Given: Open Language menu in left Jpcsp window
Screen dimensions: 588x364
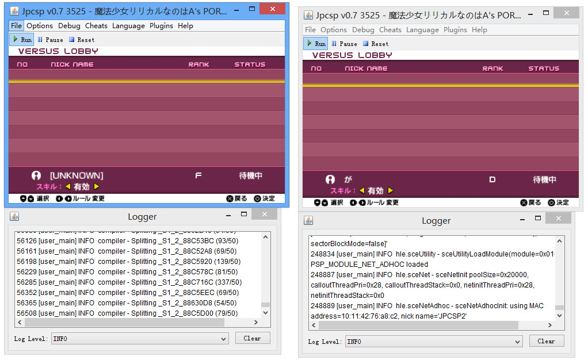Looking at the screenshot, I should [129, 26].
